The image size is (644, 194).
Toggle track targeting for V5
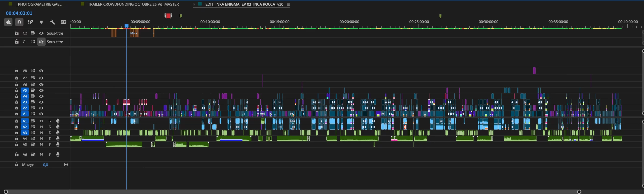(25, 90)
